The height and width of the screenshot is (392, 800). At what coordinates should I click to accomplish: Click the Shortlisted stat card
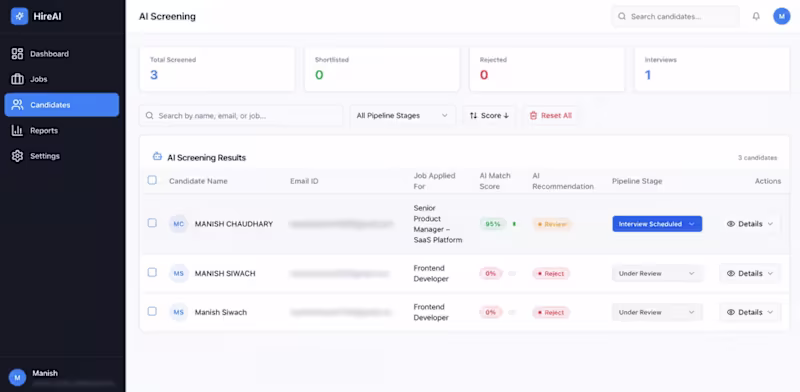[x=382, y=69]
